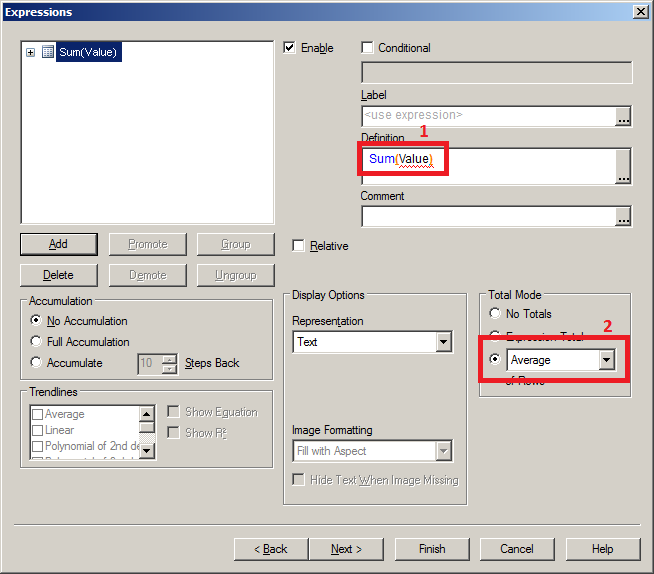
Task: Toggle the Relative checkbox
Action: [298, 246]
